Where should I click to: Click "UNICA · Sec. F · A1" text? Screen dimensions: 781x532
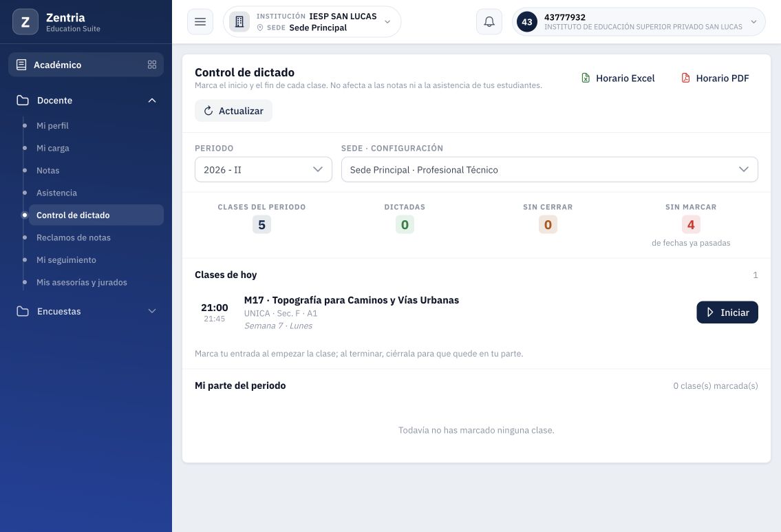(x=281, y=313)
